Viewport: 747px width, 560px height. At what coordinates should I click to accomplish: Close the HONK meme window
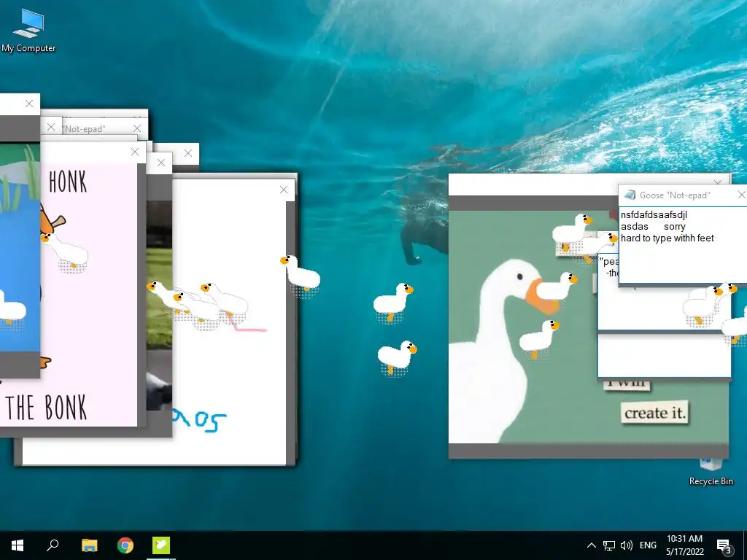(135, 152)
